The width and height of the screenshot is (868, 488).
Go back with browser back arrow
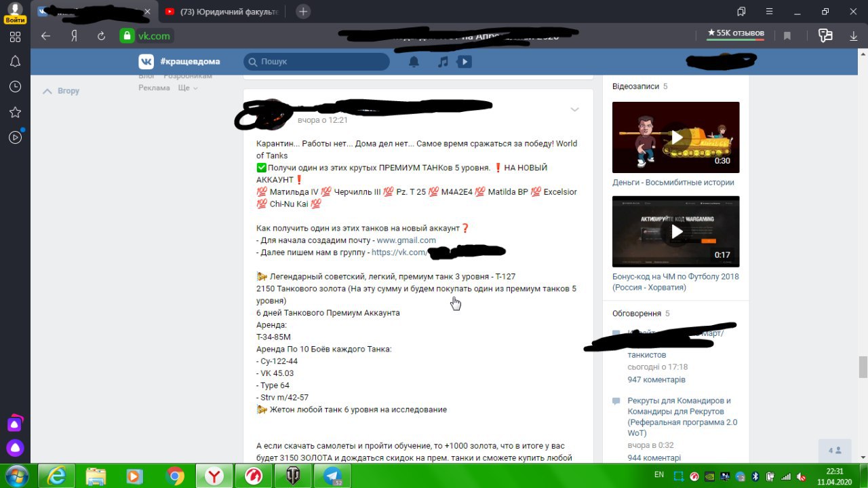click(45, 36)
